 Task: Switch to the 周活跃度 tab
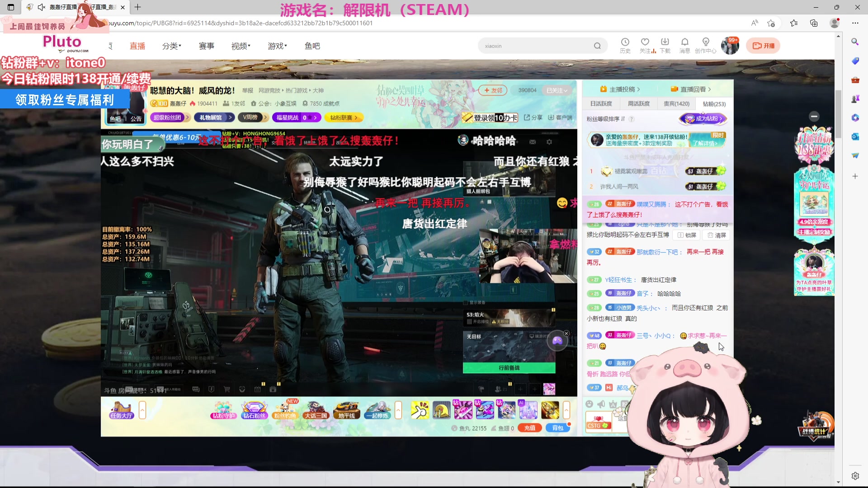pyautogui.click(x=638, y=103)
